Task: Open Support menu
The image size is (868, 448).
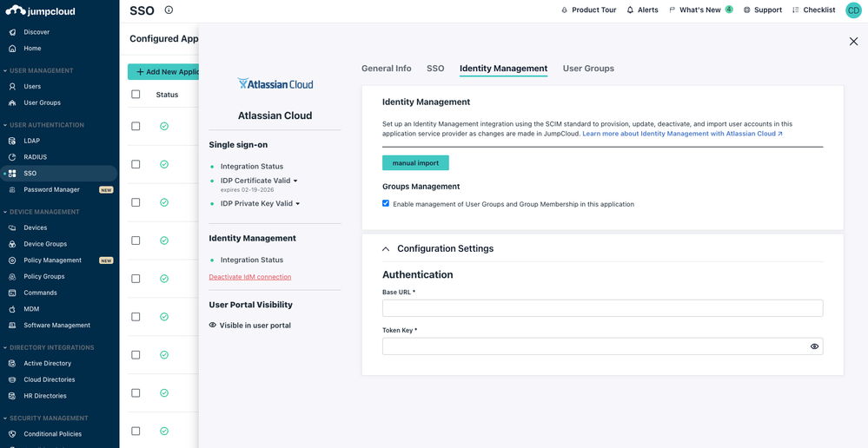Action: 762,10
